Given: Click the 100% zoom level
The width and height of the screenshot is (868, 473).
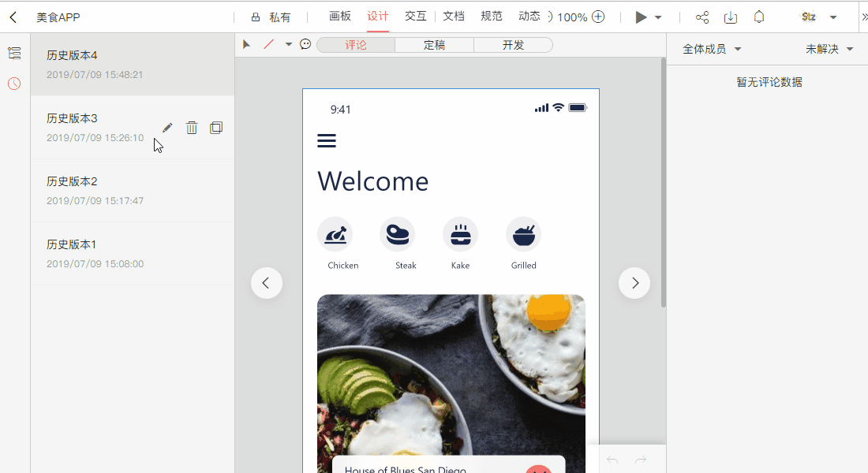Looking at the screenshot, I should click(x=572, y=17).
